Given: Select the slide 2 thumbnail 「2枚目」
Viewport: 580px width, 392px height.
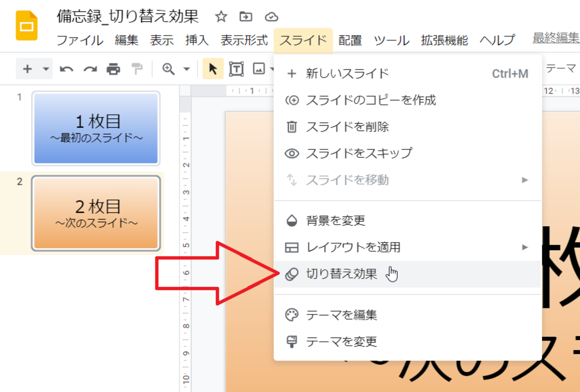Looking at the screenshot, I should tap(96, 213).
